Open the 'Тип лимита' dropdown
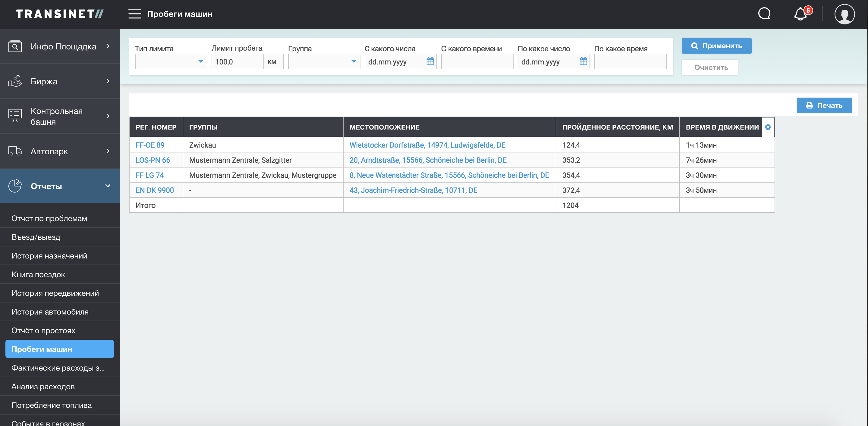 coord(171,61)
